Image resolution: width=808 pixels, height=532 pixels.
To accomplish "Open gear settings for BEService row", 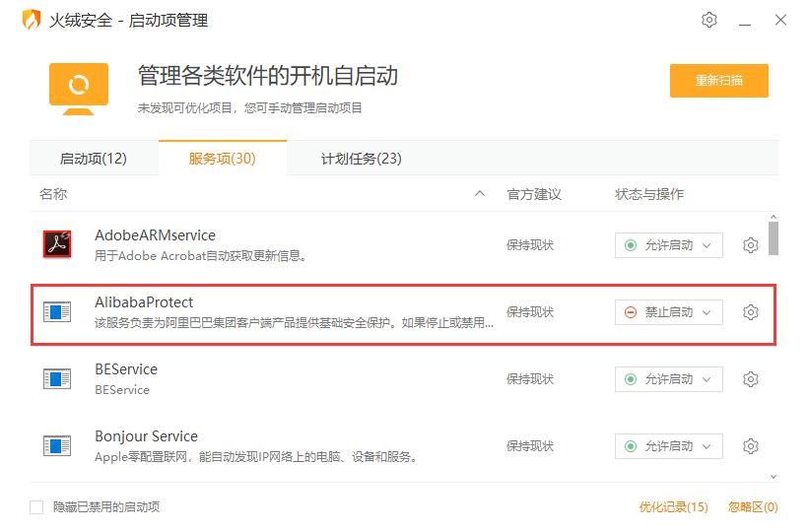I will coord(750,379).
